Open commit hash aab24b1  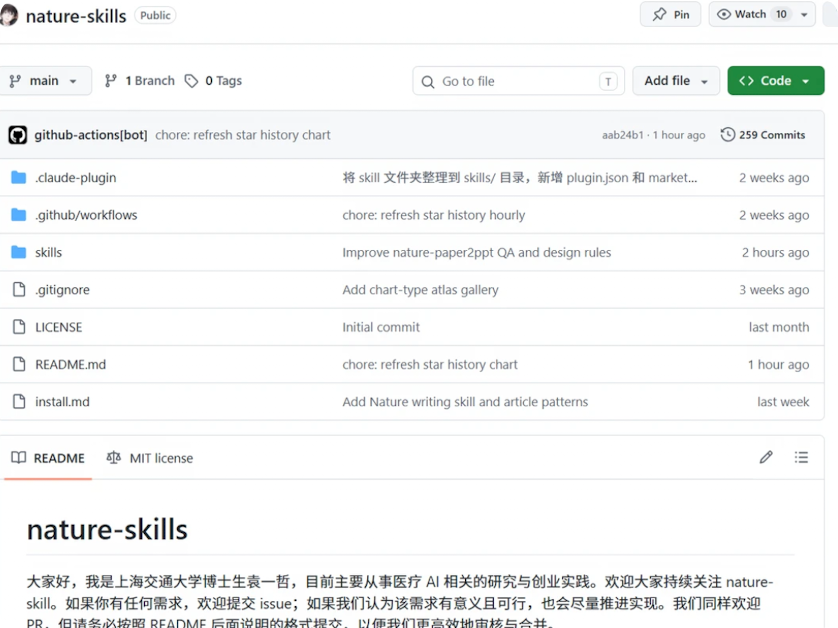point(623,135)
